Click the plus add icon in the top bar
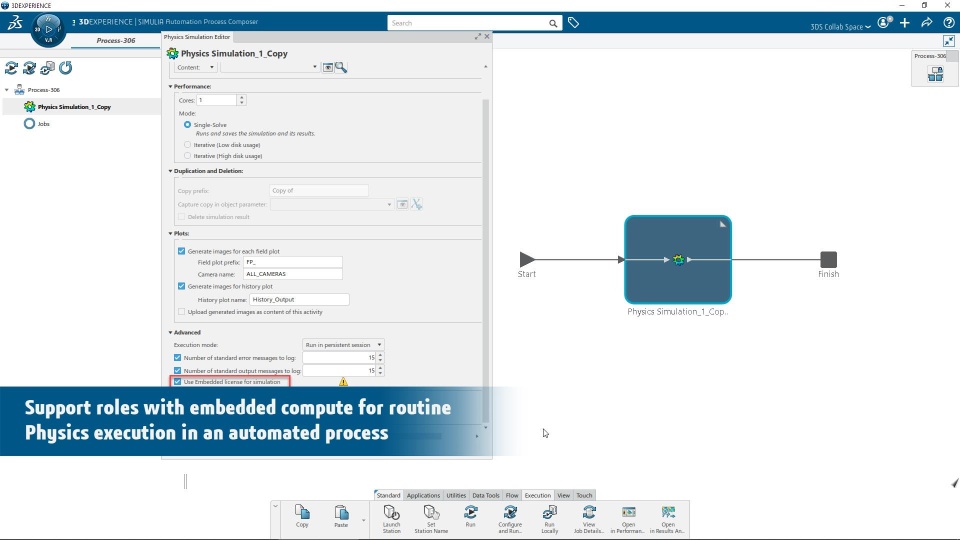The height and width of the screenshot is (540, 960). click(905, 23)
